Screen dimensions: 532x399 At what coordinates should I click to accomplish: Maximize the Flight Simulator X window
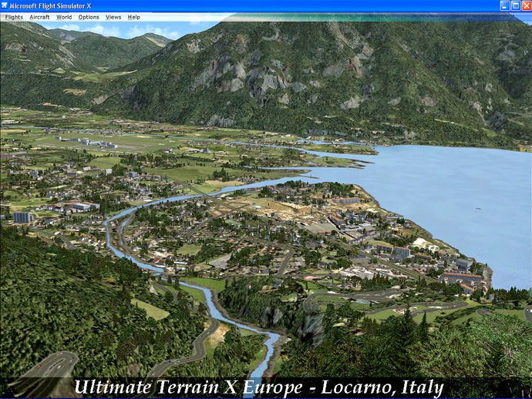[516, 5]
